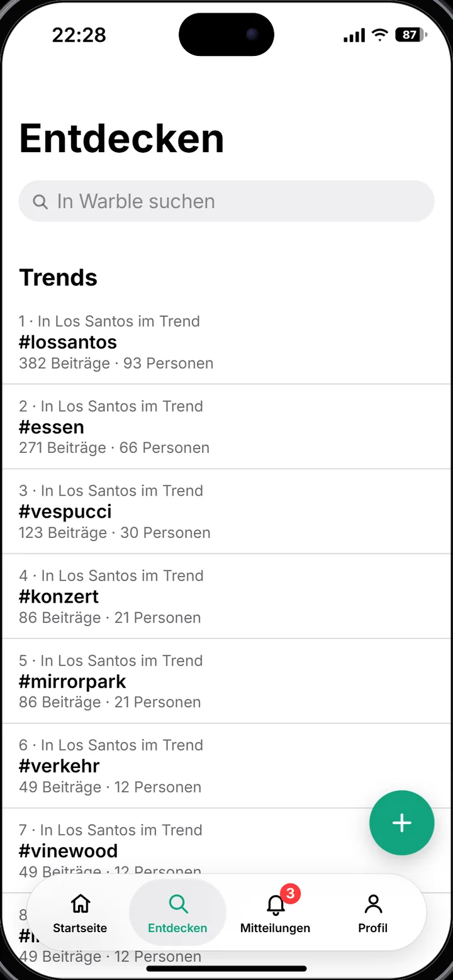Open the Startseite home icon
The height and width of the screenshot is (980, 453).
[x=80, y=904]
